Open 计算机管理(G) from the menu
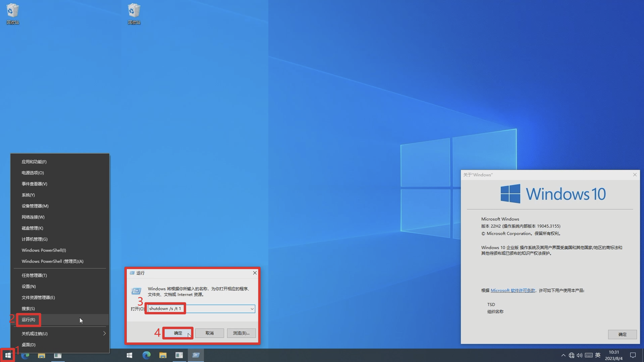644x362 pixels. [60, 239]
